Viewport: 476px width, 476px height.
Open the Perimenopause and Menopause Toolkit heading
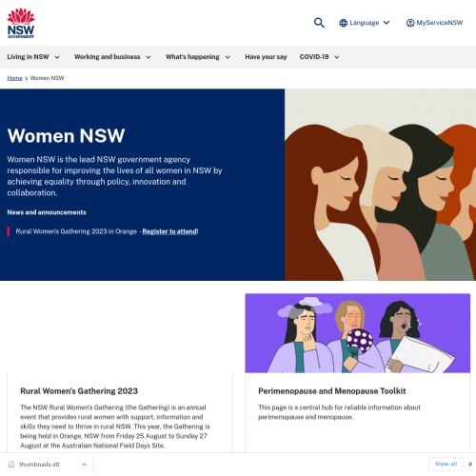332,391
